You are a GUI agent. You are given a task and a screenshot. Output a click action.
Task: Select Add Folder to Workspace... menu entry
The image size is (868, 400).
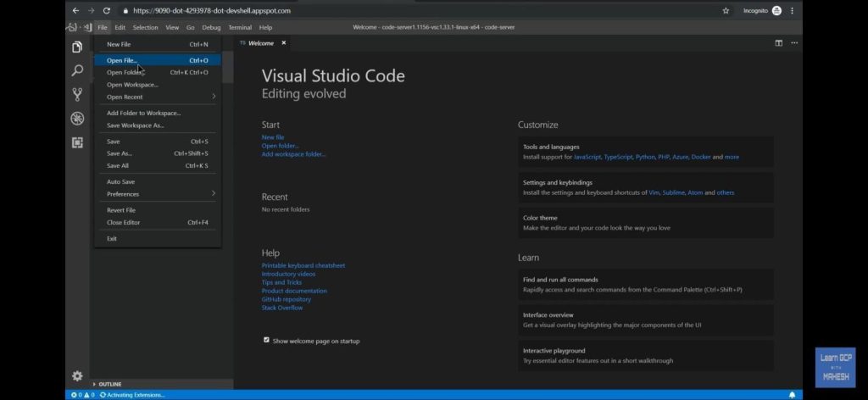tap(158, 113)
